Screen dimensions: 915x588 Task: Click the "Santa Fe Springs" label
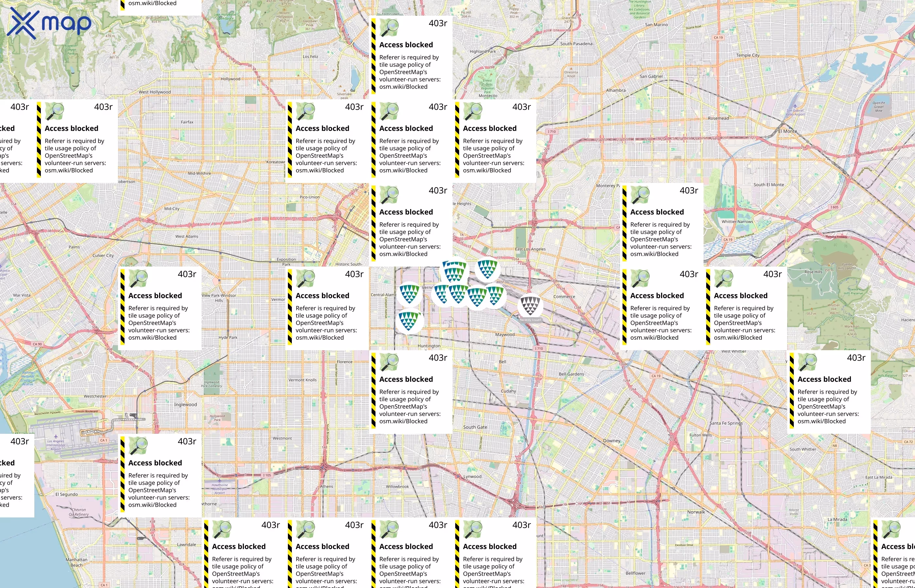726,423
